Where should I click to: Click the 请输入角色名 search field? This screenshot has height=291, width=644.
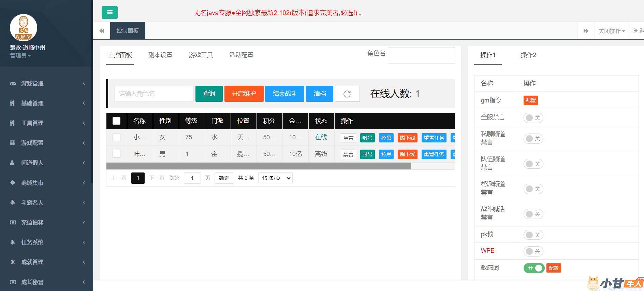click(x=154, y=94)
